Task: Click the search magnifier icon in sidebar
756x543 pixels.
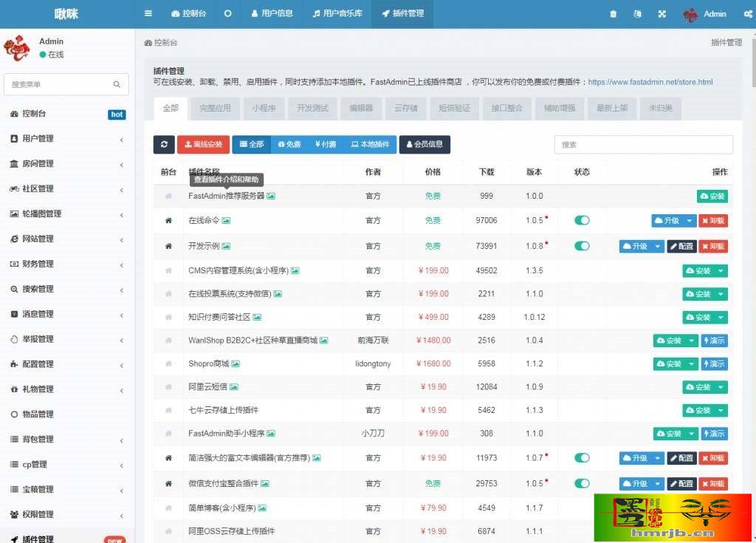Action: click(x=117, y=84)
